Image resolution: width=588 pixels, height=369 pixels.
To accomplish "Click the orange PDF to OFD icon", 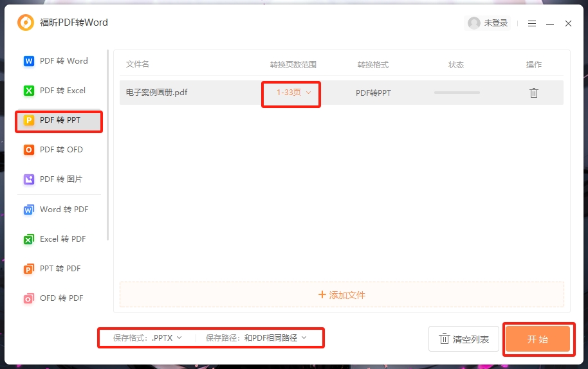I will click(28, 150).
